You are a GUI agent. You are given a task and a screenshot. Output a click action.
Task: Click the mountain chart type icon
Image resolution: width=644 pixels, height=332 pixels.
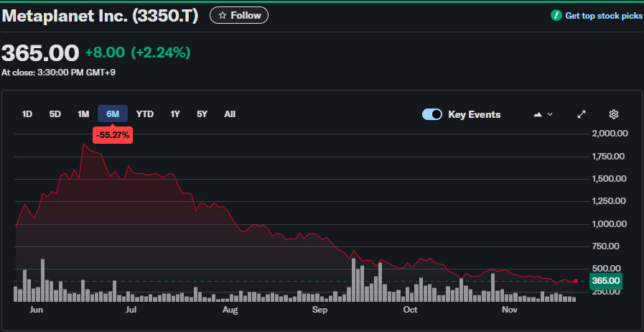coord(537,114)
